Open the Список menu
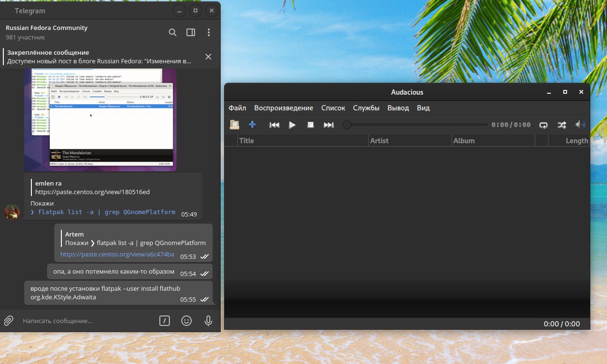607x364 pixels. 333,108
